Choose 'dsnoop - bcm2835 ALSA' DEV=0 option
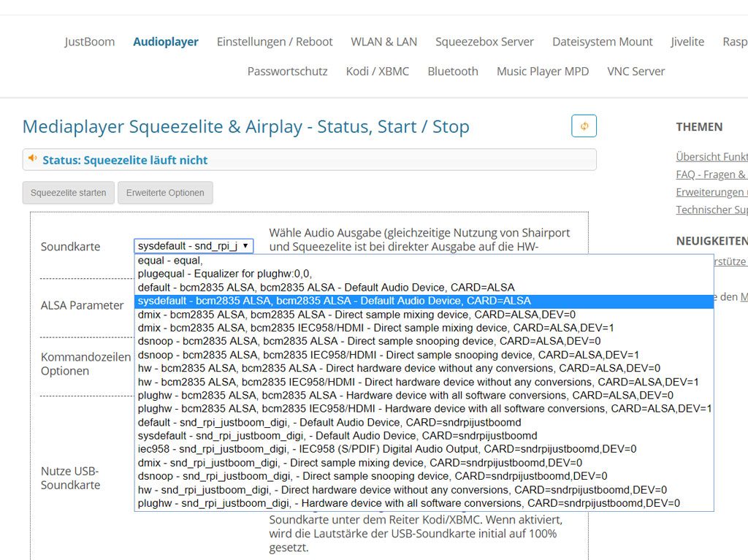Image resolution: width=748 pixels, height=560 pixels. pyautogui.click(x=424, y=342)
